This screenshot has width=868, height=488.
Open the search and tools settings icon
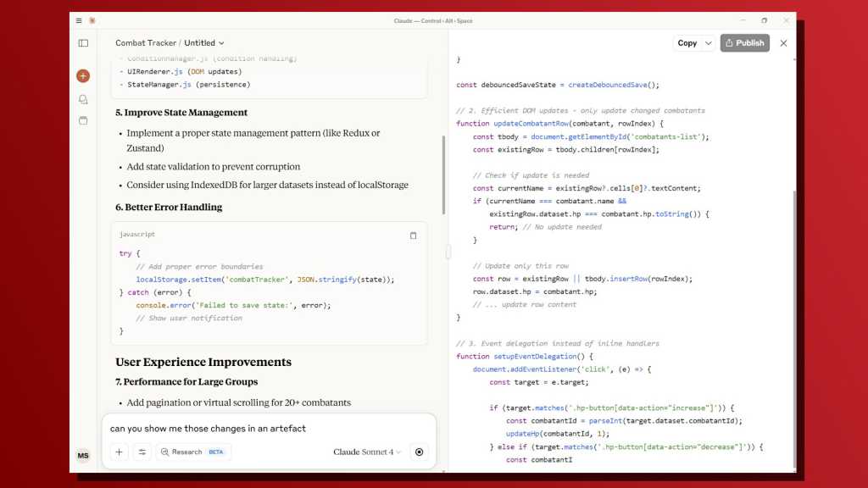tap(142, 452)
